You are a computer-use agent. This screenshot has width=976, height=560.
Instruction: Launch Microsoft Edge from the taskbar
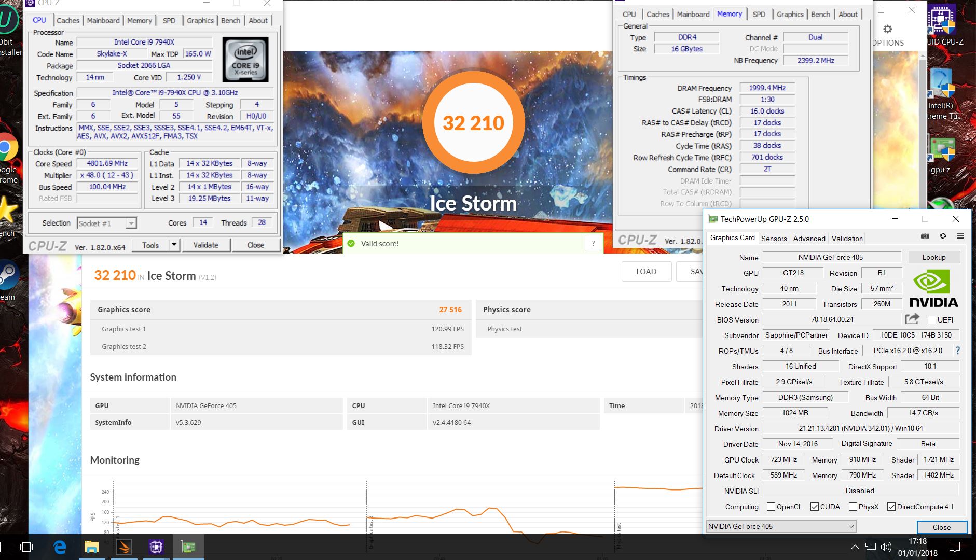[x=61, y=547]
